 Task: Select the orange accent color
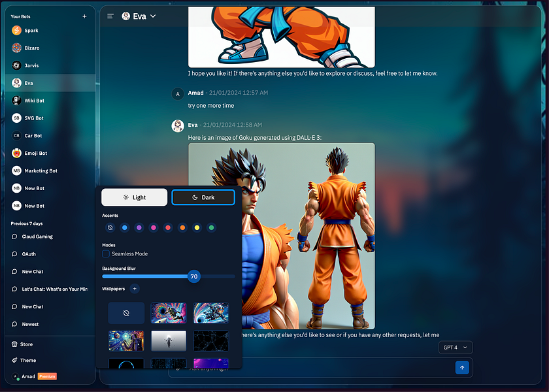[x=182, y=228]
